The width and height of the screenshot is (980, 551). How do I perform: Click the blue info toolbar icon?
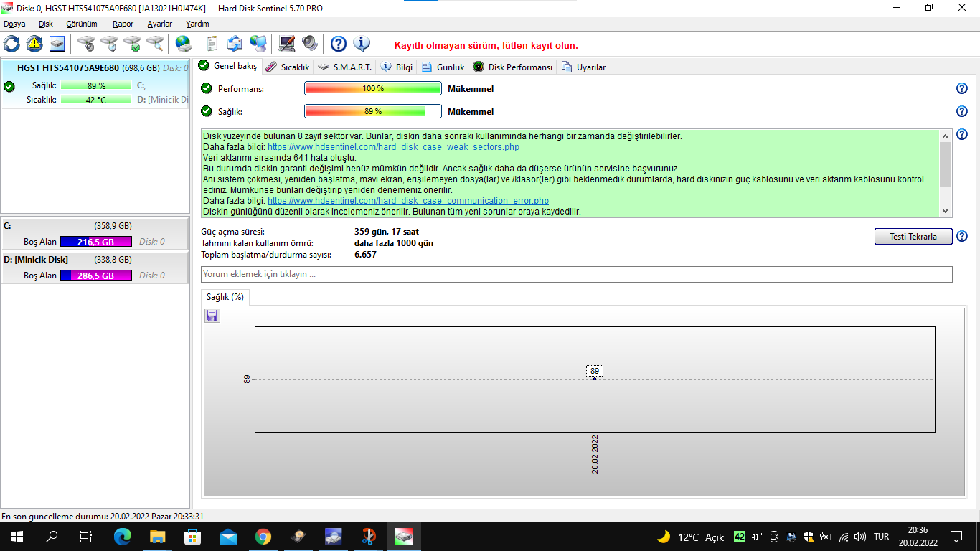(362, 44)
